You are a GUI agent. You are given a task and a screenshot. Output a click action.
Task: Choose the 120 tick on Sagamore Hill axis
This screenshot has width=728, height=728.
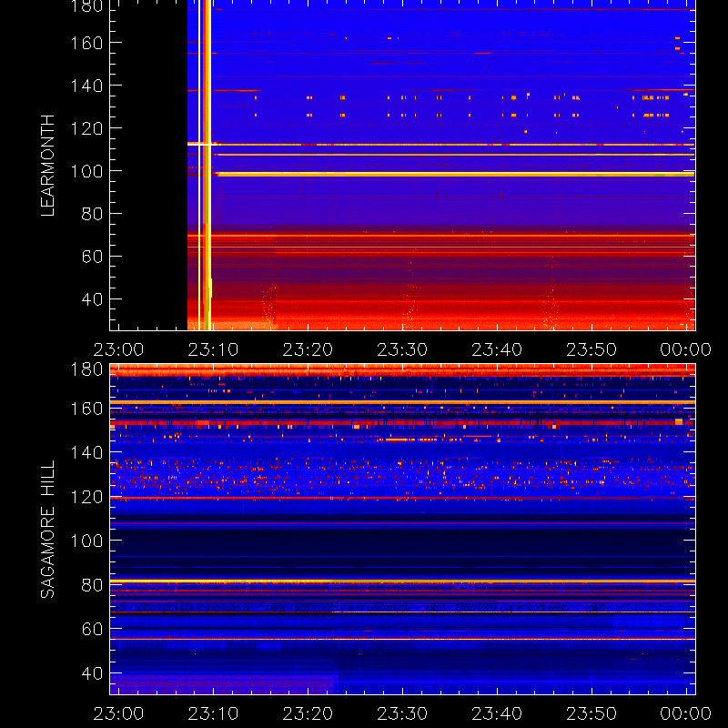86,497
